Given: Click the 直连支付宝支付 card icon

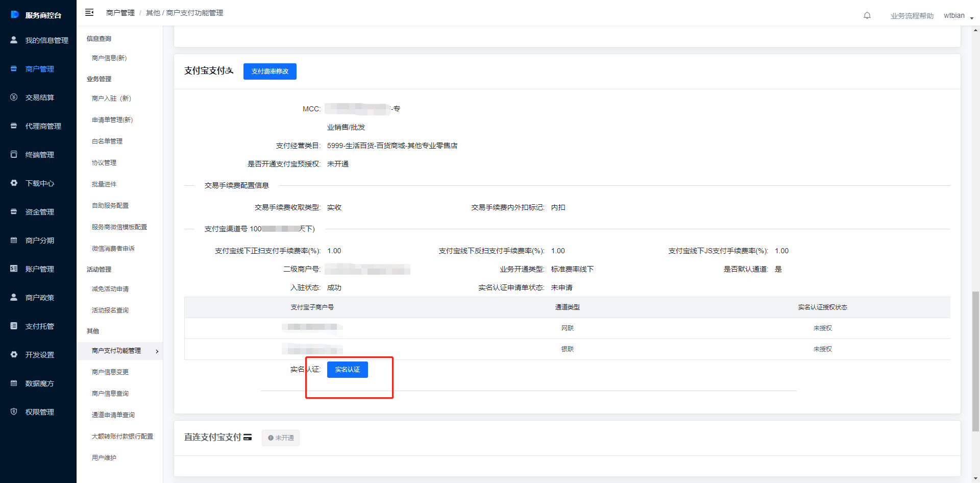Looking at the screenshot, I should click(248, 437).
